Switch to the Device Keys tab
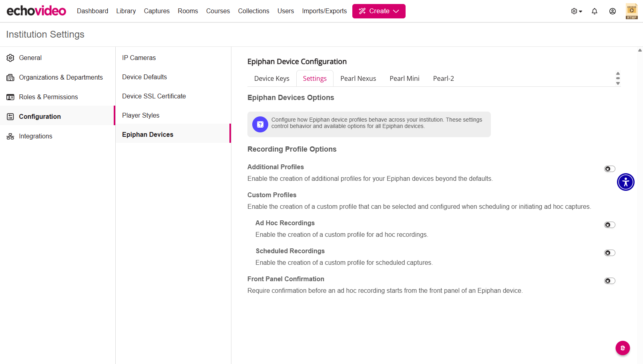This screenshot has width=643, height=364. (x=272, y=78)
